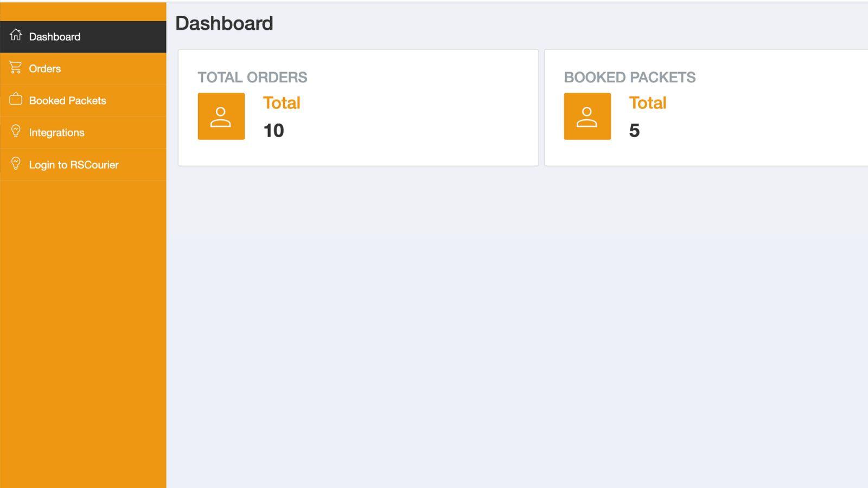Screen dimensions: 868x488
Task: Click the orange user icon in TOTAL ORDERS card
Action: point(221,115)
